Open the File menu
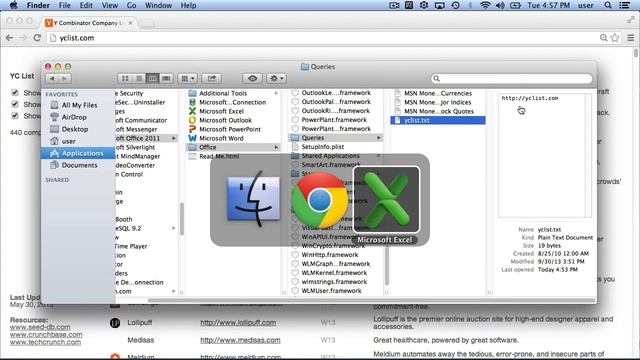Viewport: 640px width, 360px height. pos(64,5)
